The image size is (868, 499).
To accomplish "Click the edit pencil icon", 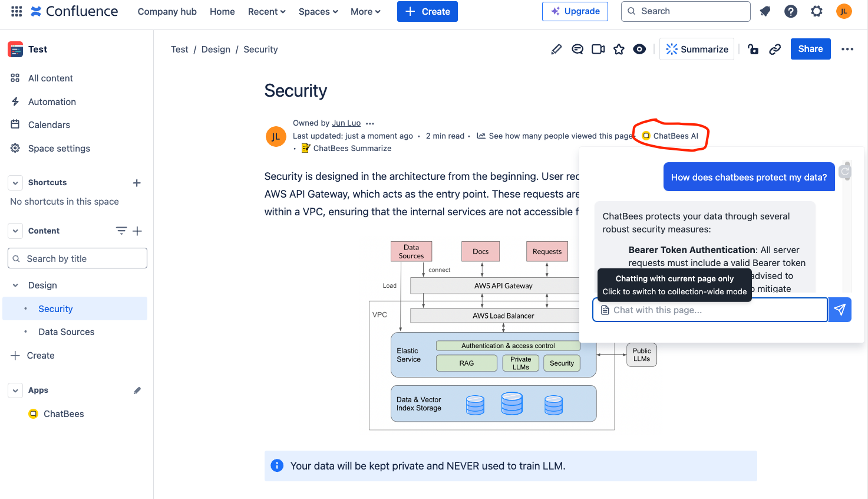I will point(556,50).
